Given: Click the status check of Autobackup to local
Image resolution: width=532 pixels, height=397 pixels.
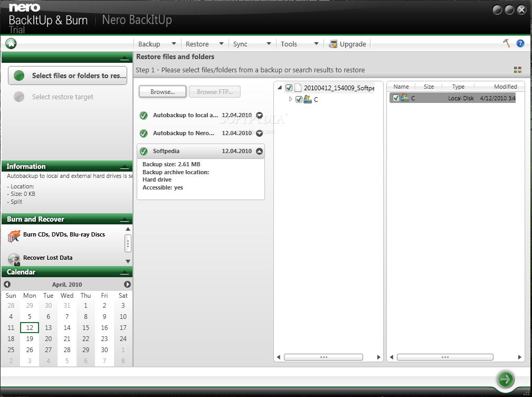Looking at the screenshot, I should [144, 116].
